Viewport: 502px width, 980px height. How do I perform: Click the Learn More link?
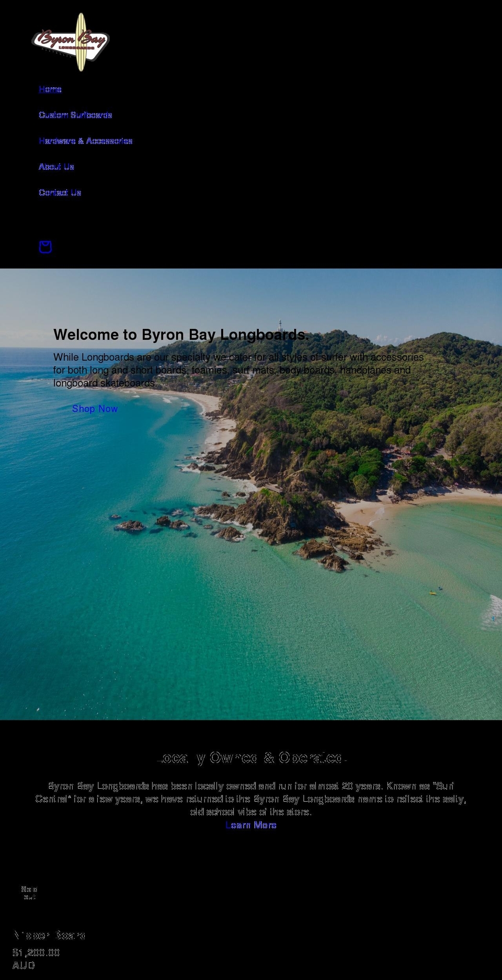click(251, 825)
